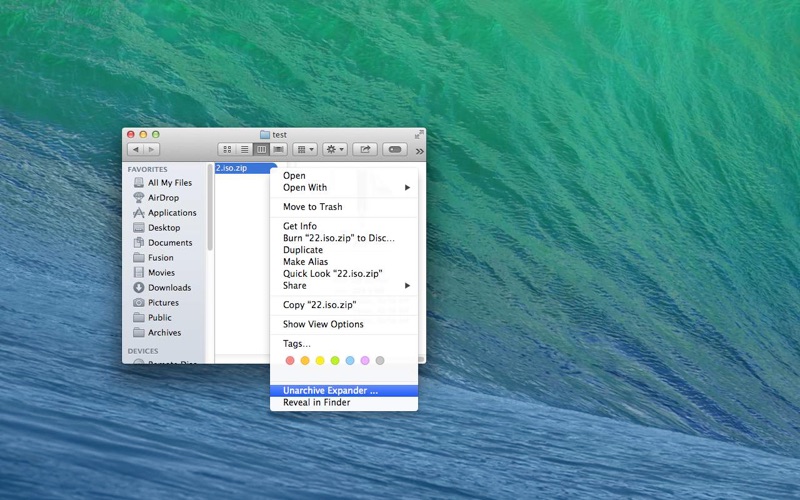Click the Edit Tags toolbar button
The width and height of the screenshot is (800, 500).
click(x=395, y=149)
